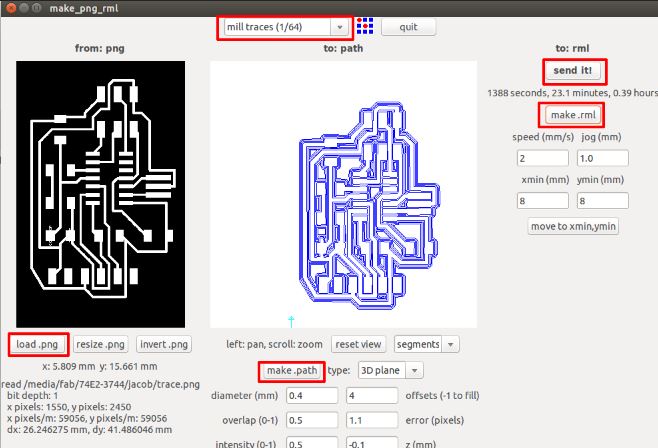This screenshot has height=448, width=658.
Task: Click the send it! button
Action: (x=573, y=70)
